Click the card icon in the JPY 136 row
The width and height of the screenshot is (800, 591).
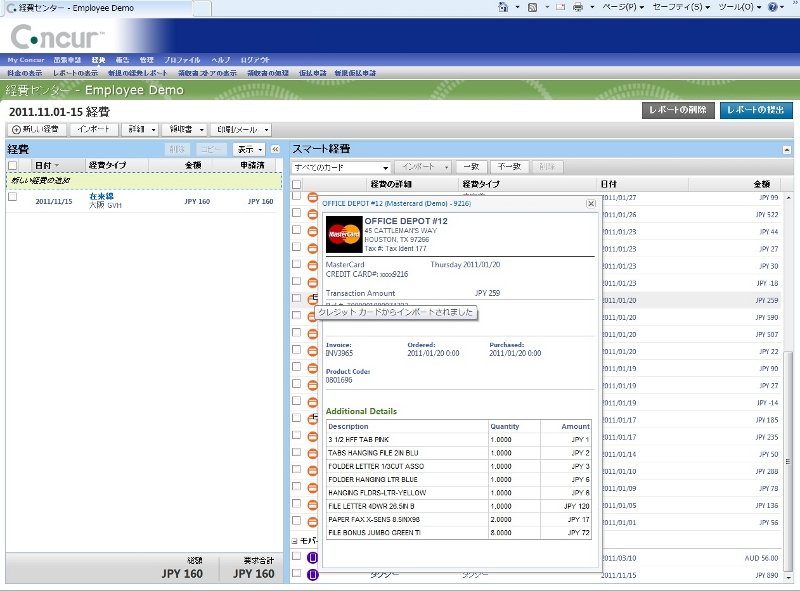pyautogui.click(x=313, y=505)
